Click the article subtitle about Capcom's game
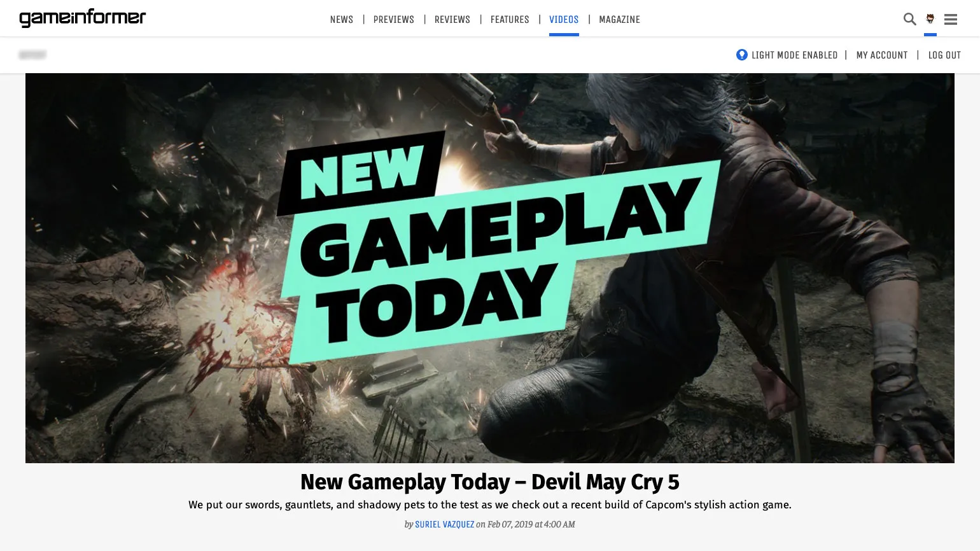Viewport: 980px width, 551px height. pos(490,505)
